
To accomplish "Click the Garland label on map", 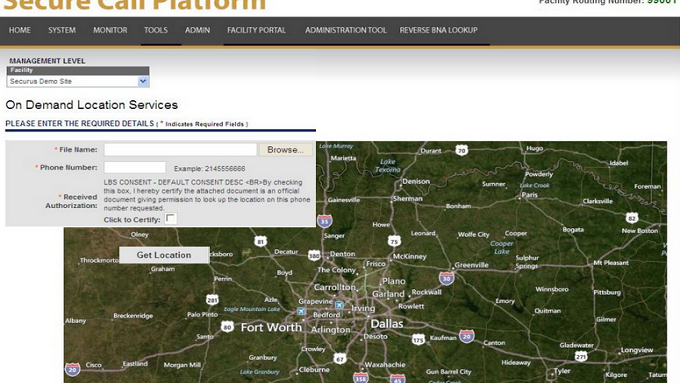I will [x=388, y=294].
